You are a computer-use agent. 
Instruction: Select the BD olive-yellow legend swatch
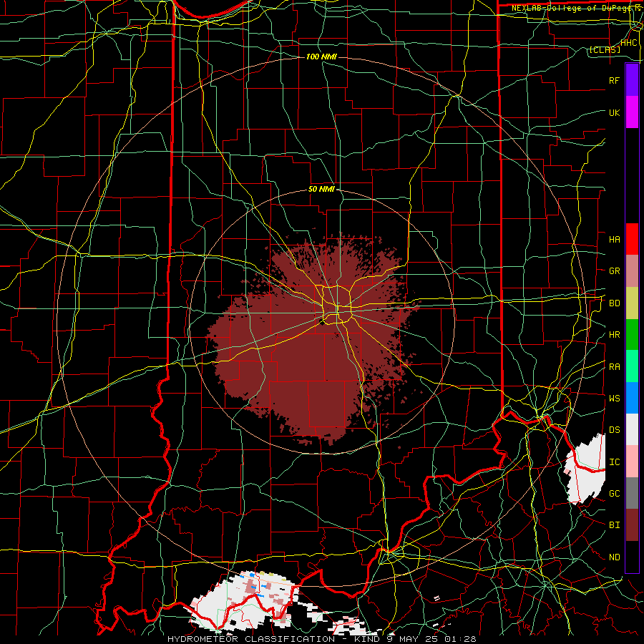pos(632,303)
